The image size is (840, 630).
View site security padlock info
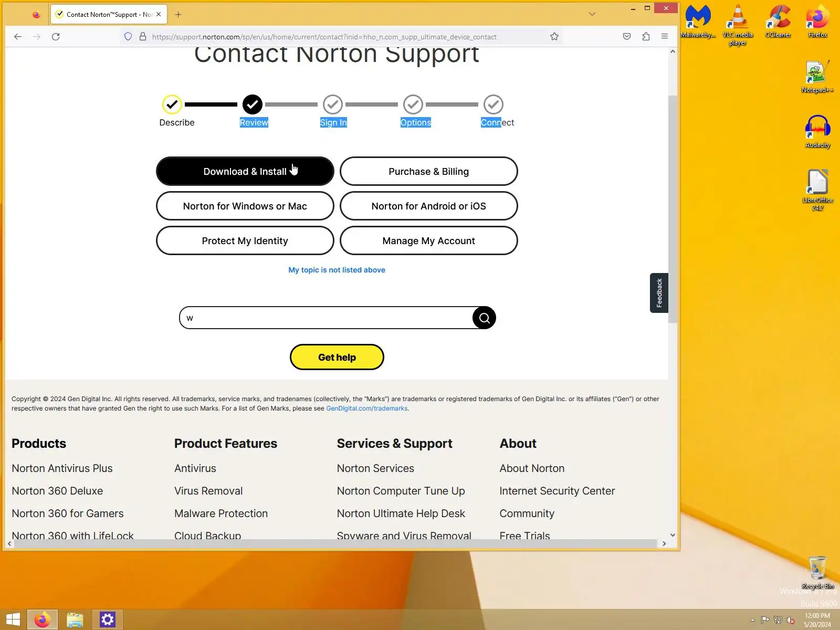click(x=142, y=37)
